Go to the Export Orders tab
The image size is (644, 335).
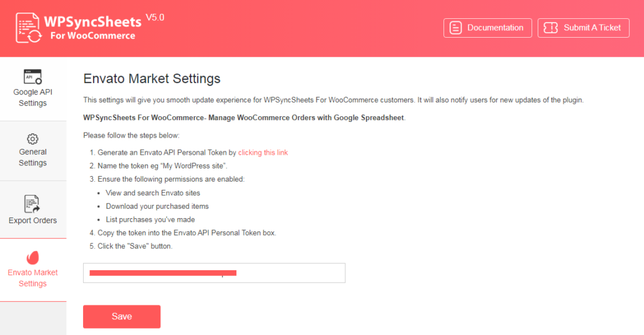tap(33, 221)
